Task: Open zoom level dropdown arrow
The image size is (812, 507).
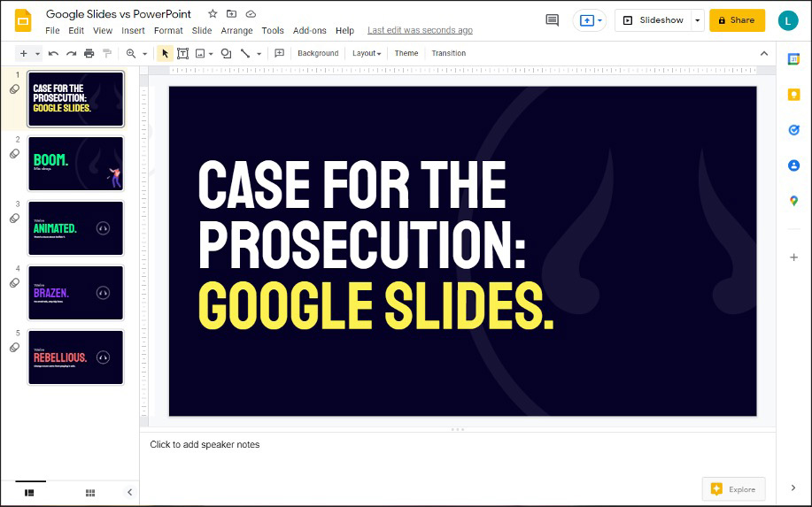Action: 144,54
